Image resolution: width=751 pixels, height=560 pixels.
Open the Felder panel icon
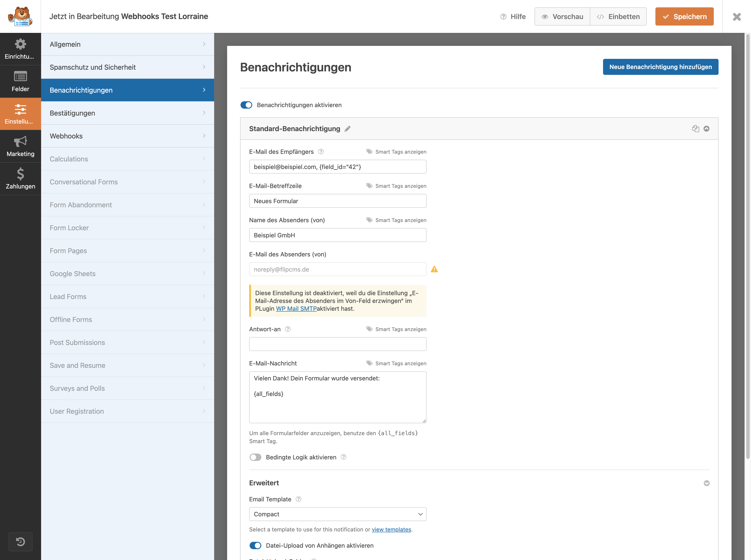click(20, 81)
